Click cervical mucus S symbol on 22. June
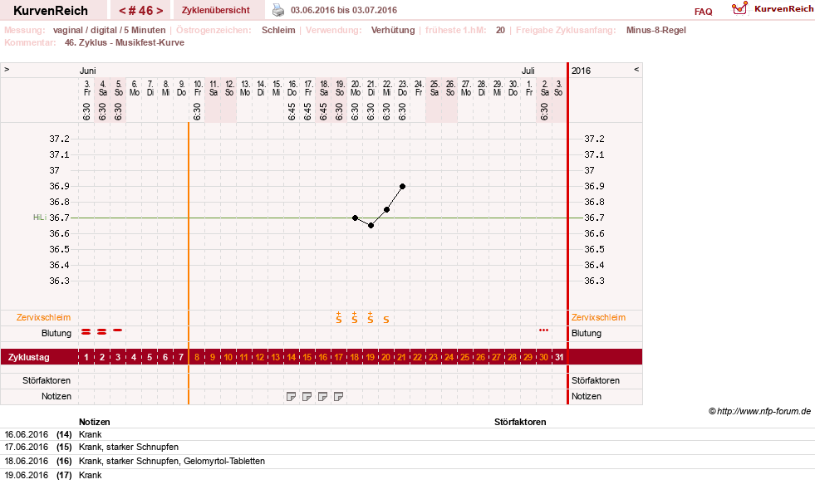This screenshot has height=504, width=815. pos(386,320)
